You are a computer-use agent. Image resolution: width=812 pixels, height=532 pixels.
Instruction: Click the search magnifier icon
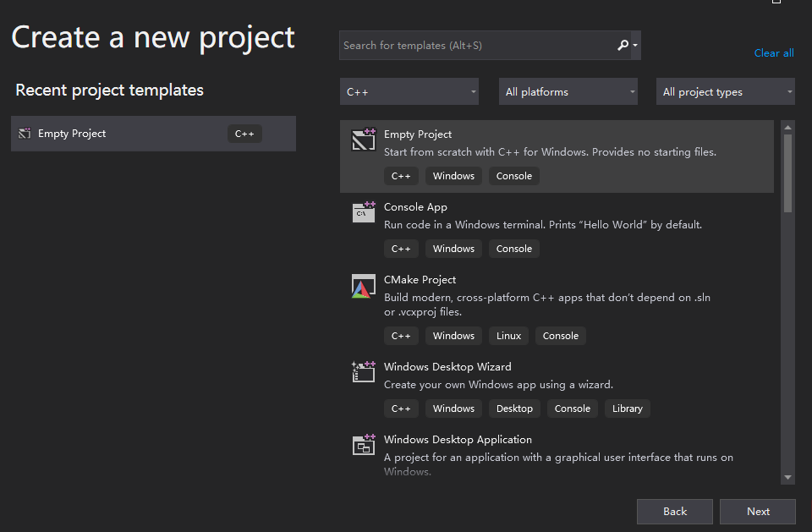click(623, 46)
